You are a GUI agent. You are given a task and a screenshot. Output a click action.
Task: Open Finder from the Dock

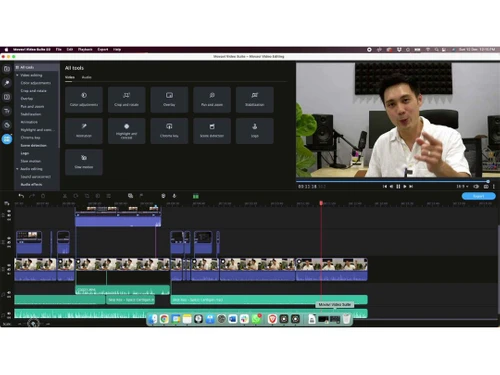click(x=153, y=319)
